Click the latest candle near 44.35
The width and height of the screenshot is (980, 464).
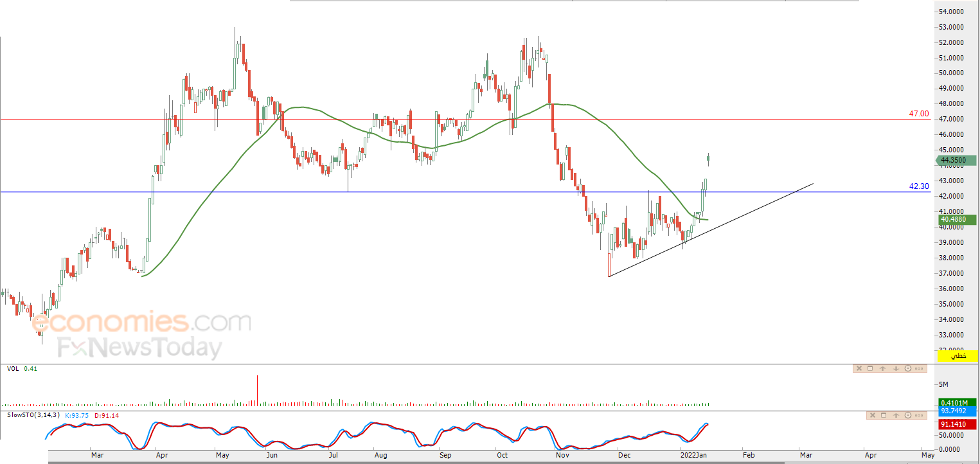pos(708,159)
